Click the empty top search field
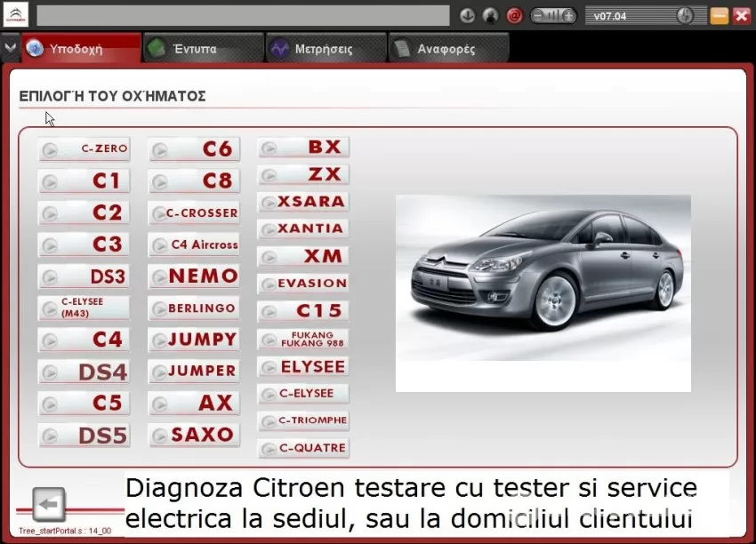 (x=243, y=16)
